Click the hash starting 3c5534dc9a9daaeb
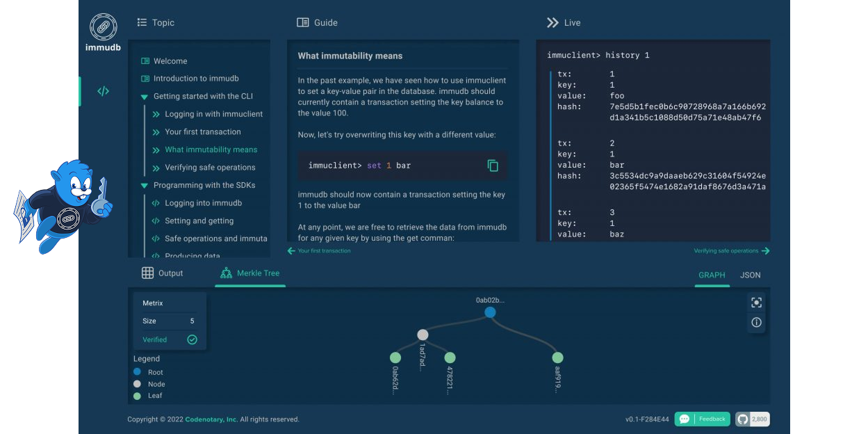Screen dimensions: 868x434 [688, 181]
